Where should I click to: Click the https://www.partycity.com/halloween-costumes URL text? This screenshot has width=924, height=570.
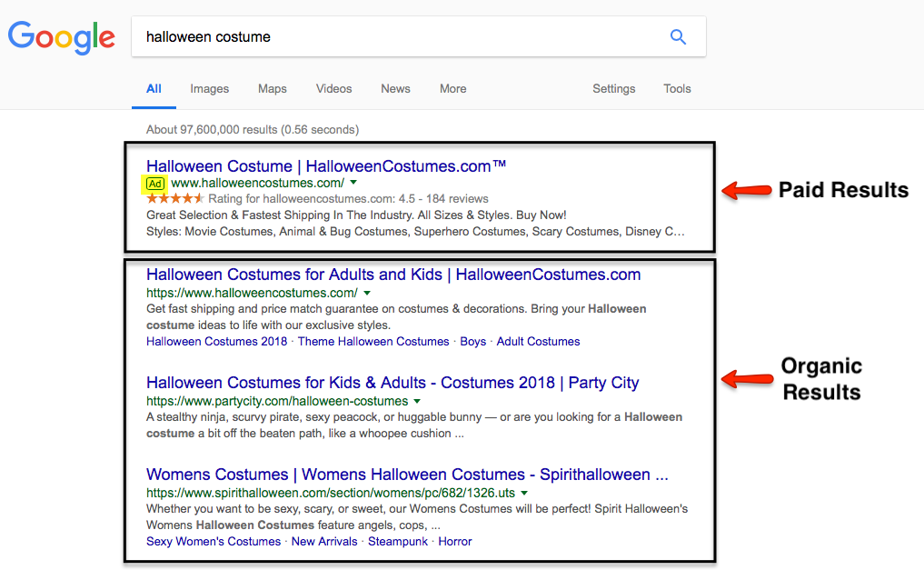[x=277, y=402]
